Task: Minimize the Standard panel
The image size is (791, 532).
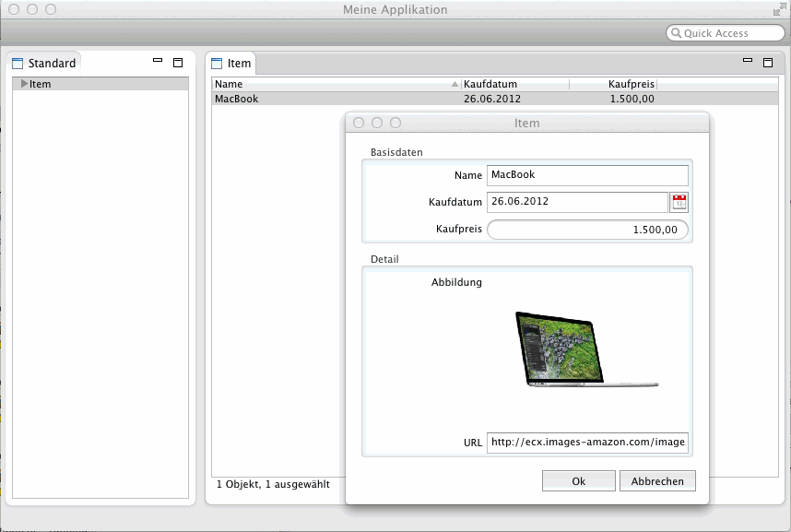Action: (x=158, y=62)
